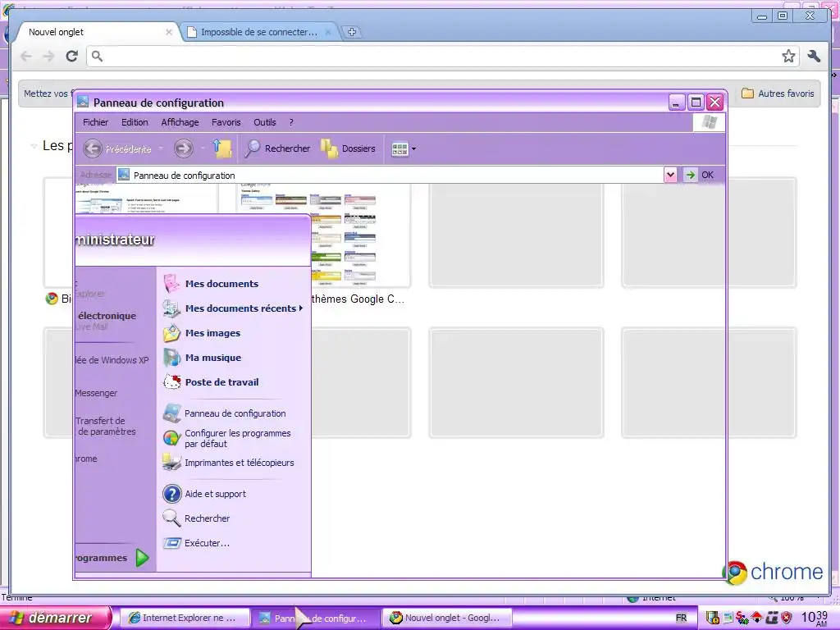Screen dimensions: 840x630
Task: Open dropdown beside forward arrow in Explorer
Action: [x=203, y=149]
